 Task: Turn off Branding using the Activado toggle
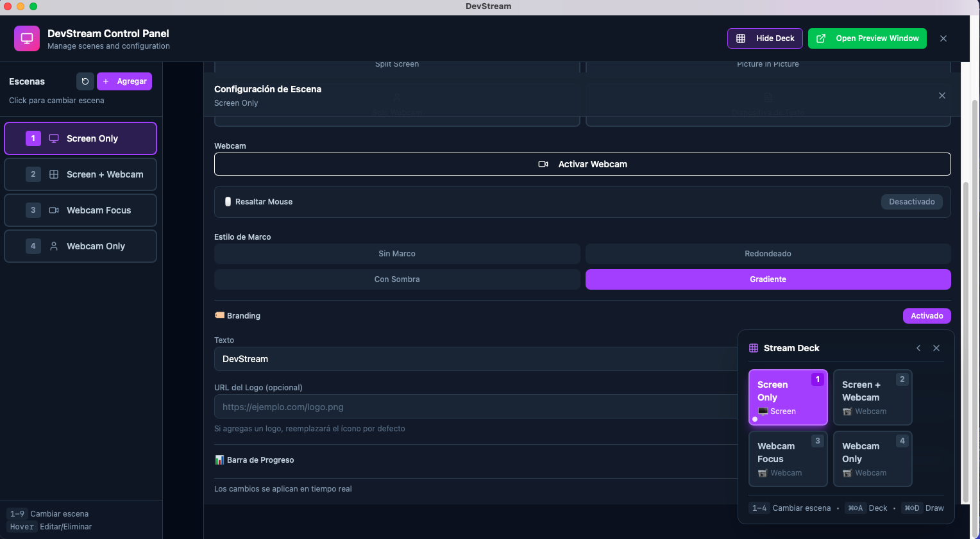point(927,315)
